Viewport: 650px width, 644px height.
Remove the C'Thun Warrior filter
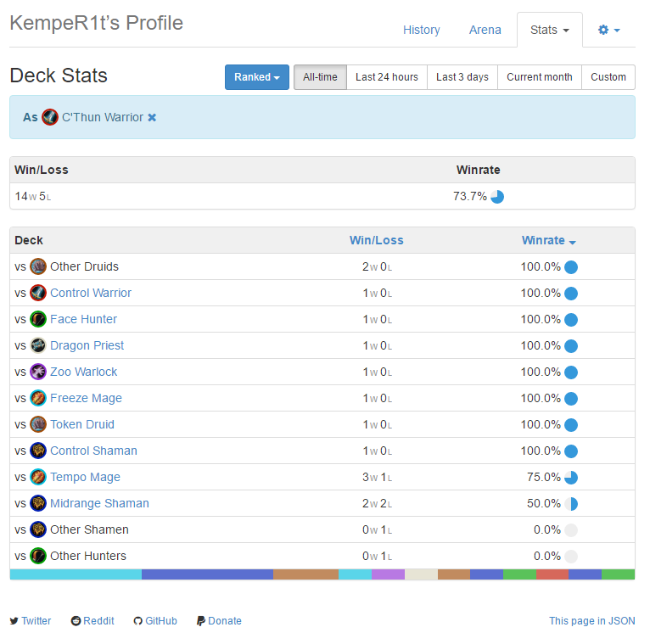pos(152,118)
